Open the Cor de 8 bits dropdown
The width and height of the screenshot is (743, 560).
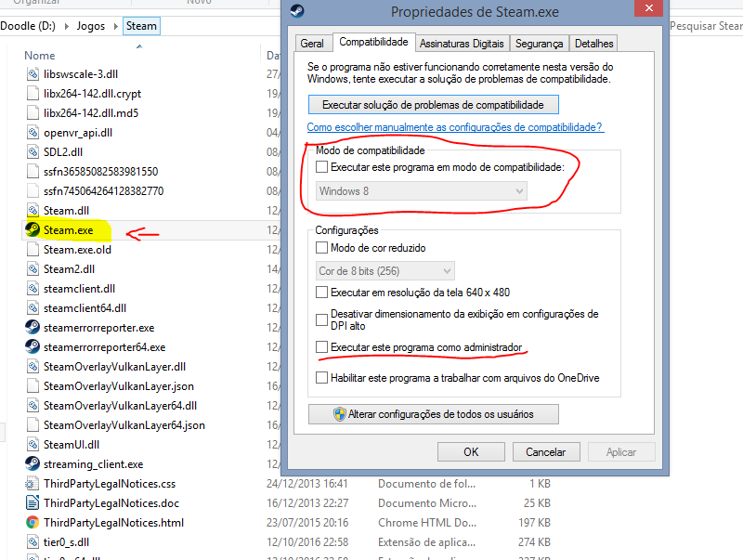point(385,271)
